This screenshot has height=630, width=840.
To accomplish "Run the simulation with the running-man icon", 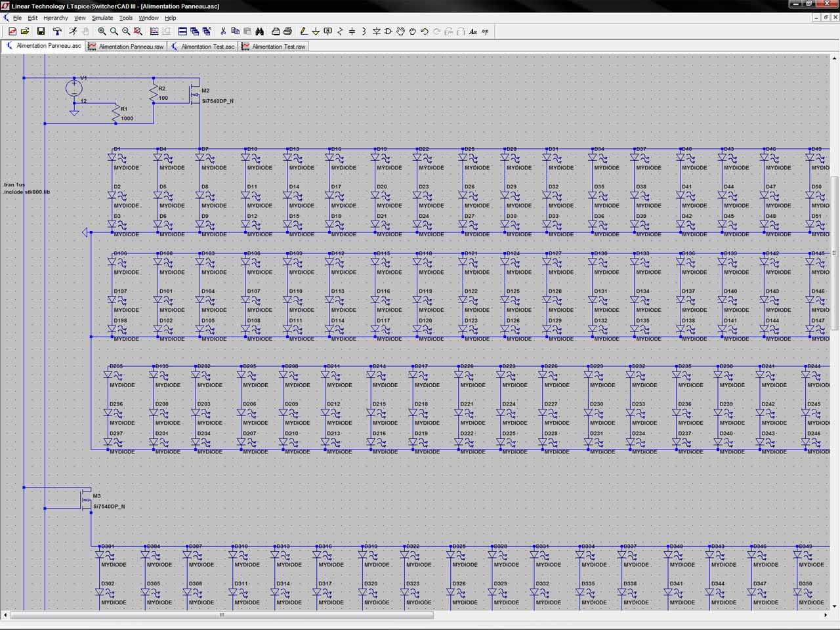I will (73, 31).
